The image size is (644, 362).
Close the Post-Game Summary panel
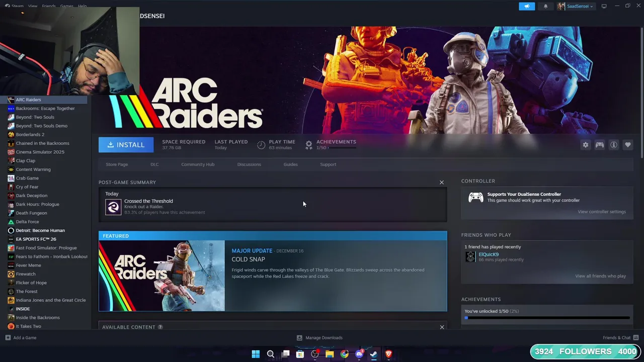click(x=442, y=183)
